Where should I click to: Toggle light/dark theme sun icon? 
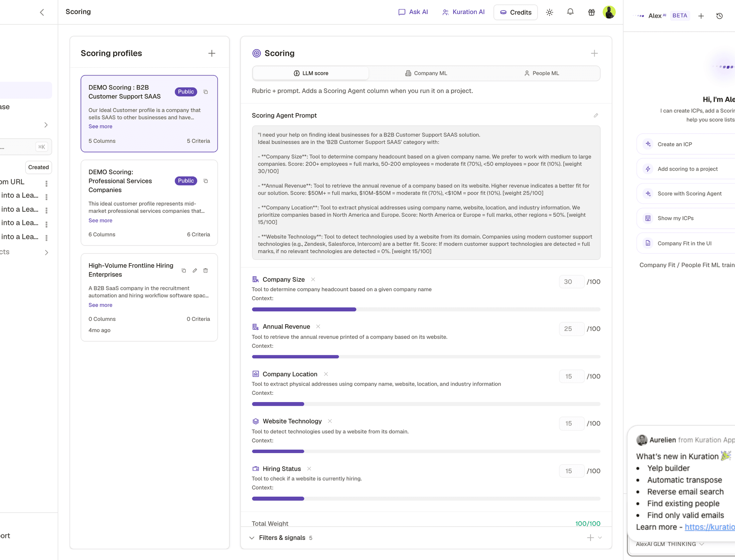(550, 12)
